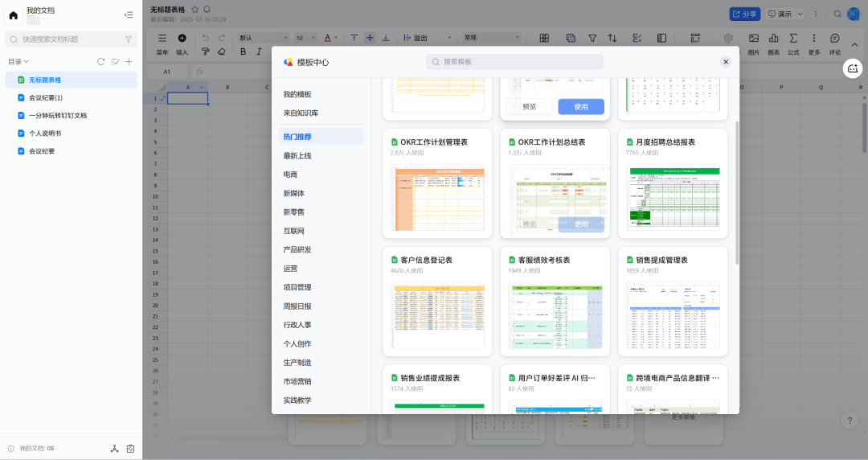Click the notification bell beside title
This screenshot has width=868, height=460.
(207, 10)
